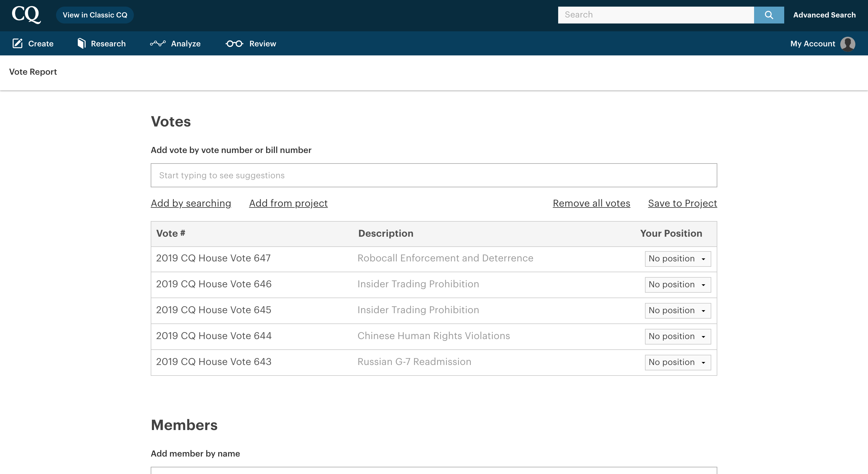Click Remove all votes link

click(x=591, y=203)
